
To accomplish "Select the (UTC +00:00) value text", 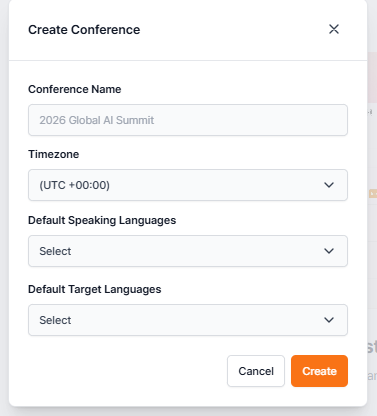I will 74,185.
